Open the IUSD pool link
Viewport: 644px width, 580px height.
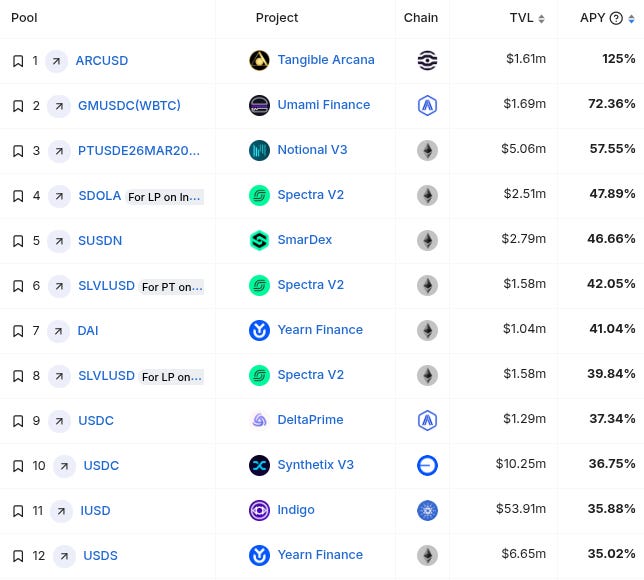point(95,511)
